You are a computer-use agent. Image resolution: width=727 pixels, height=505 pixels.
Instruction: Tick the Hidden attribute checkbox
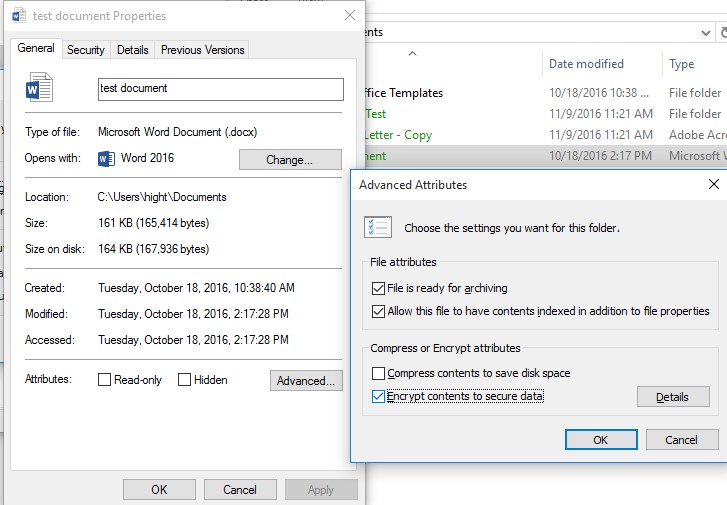point(184,380)
